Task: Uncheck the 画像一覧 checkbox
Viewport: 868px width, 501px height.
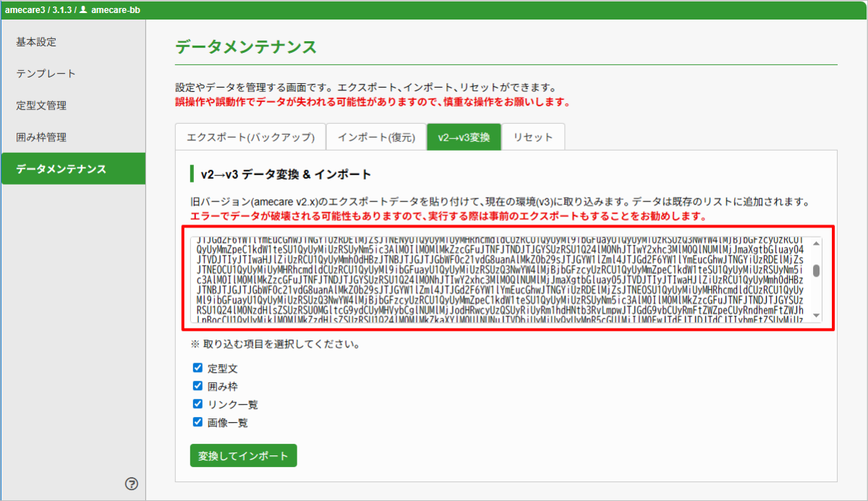Action: 198,422
